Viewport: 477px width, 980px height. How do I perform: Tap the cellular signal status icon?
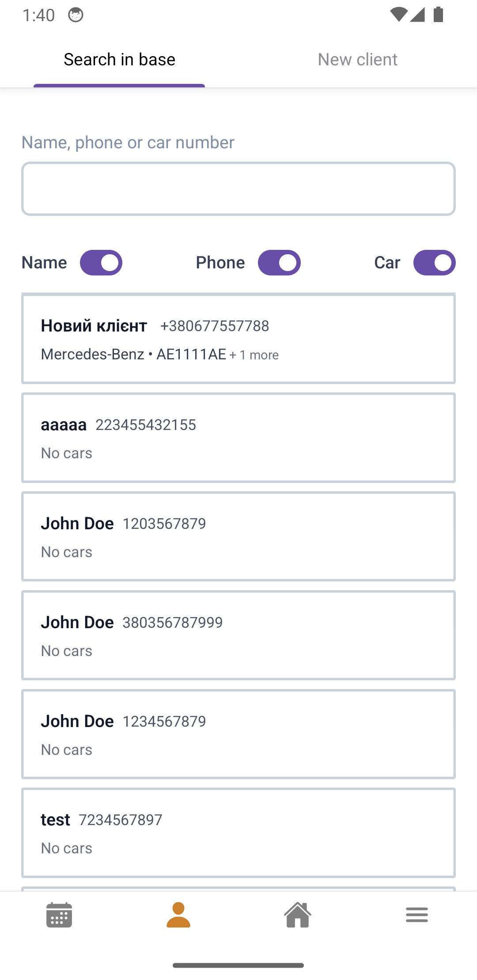tap(417, 15)
